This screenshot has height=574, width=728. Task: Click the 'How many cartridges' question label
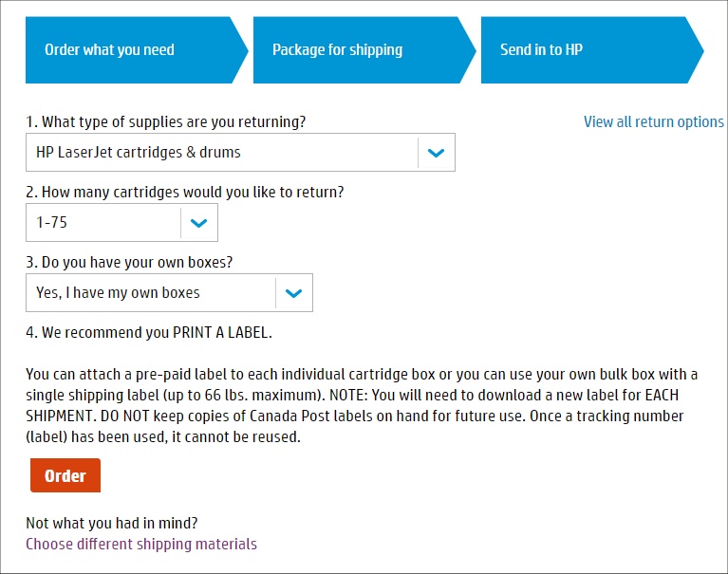(184, 192)
